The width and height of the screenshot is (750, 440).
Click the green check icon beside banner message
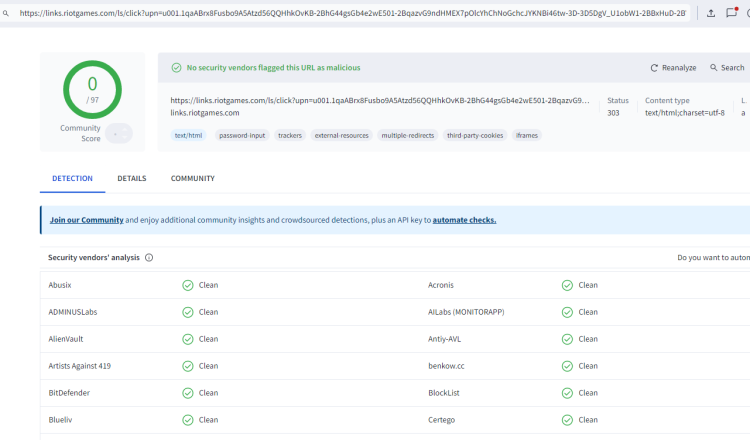[176, 68]
